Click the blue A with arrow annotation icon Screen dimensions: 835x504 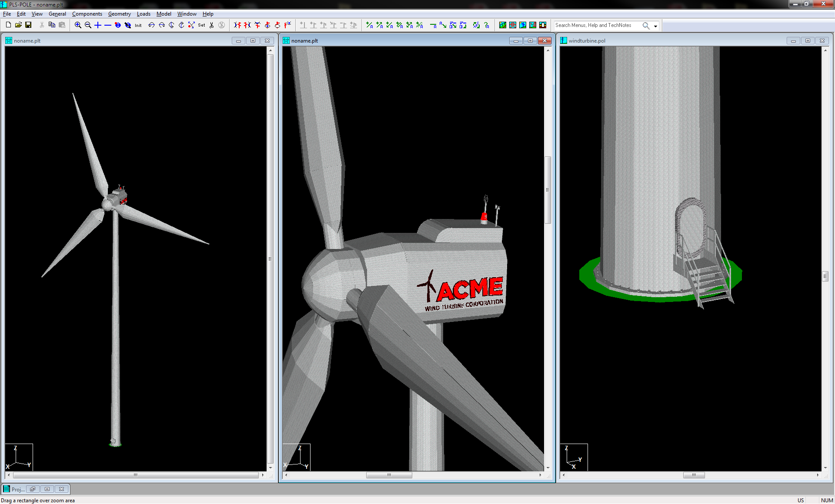(x=443, y=25)
